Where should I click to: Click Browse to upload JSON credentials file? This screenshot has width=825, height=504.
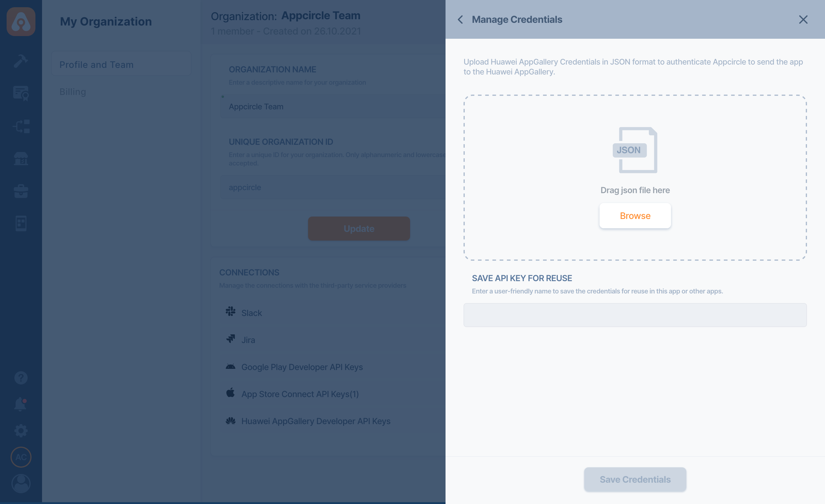click(x=635, y=215)
